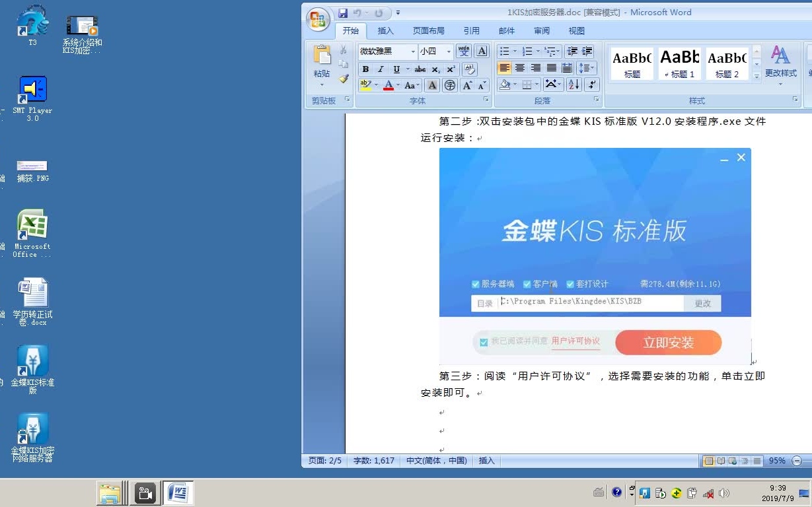Apply strikethrough formatting
This screenshot has width=812, height=507.
pyautogui.click(x=420, y=69)
